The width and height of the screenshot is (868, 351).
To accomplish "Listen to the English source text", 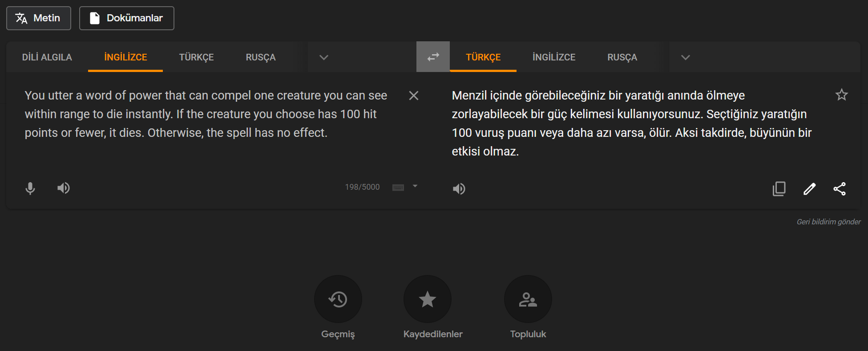I will click(63, 188).
